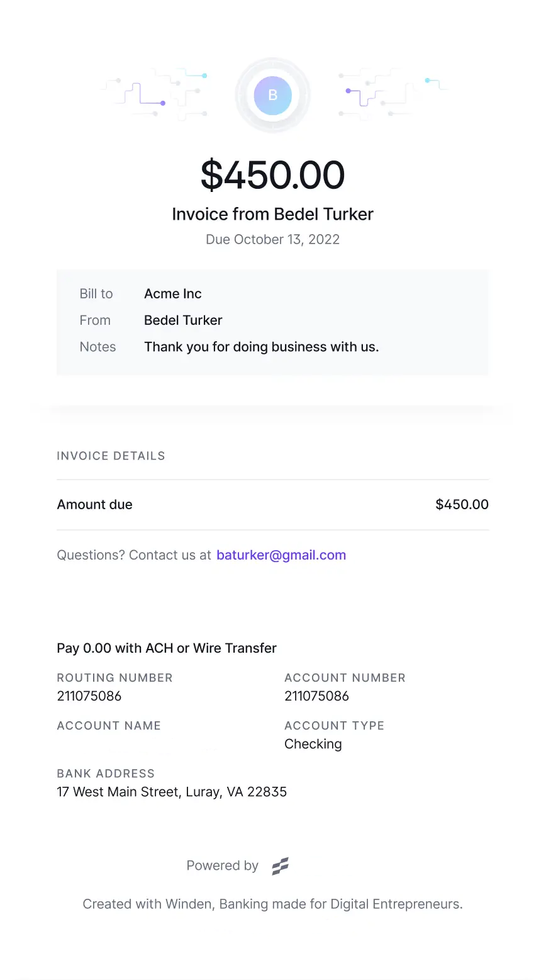The width and height of the screenshot is (546, 980).
Task: Click the Checking account type value
Action: (313, 744)
